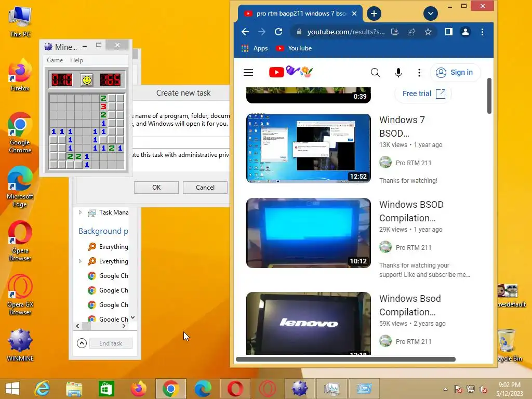This screenshot has width=532, height=399.
Task: Click the install app icon in address bar
Action: click(395, 32)
